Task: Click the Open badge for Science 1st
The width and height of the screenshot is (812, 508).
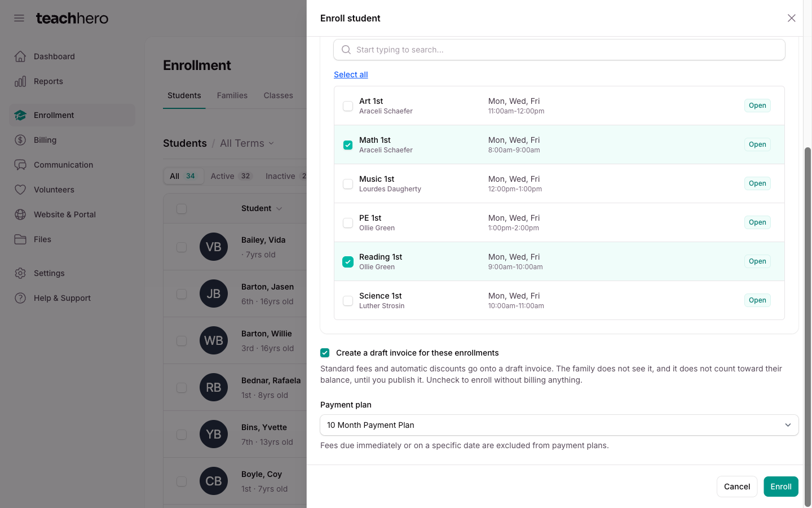Action: 757,300
